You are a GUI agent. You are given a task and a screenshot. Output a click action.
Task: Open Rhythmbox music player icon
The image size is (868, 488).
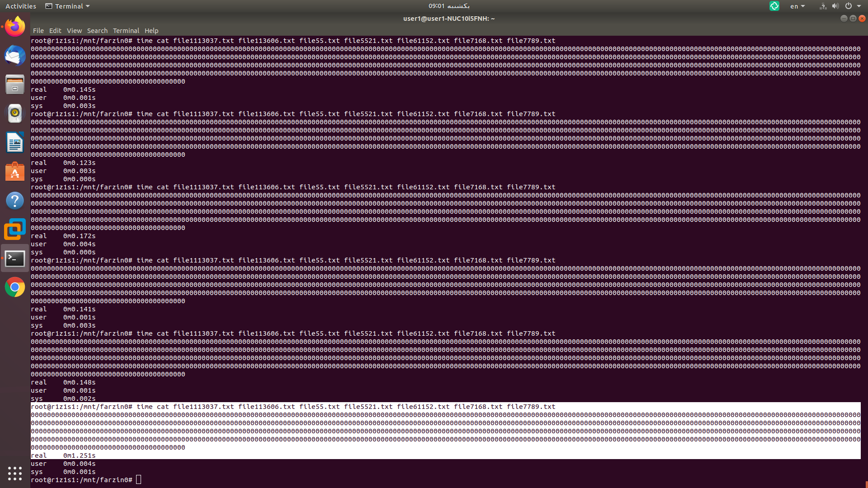tap(15, 113)
